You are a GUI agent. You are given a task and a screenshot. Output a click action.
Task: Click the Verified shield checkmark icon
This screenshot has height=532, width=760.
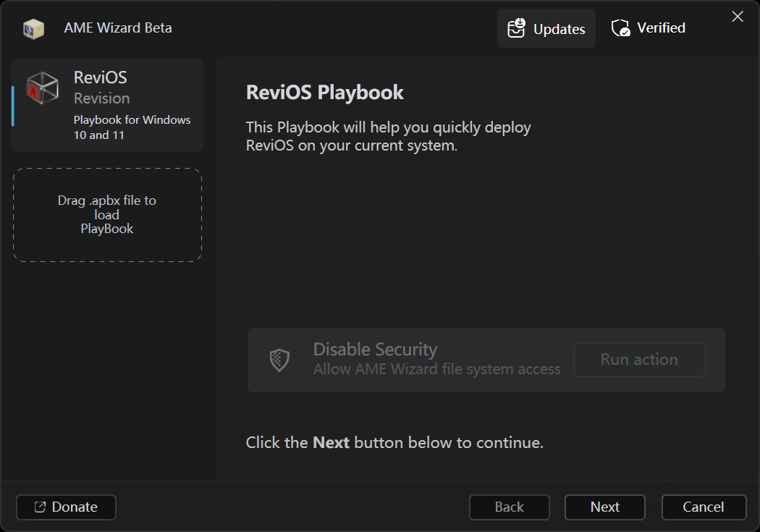pyautogui.click(x=620, y=28)
